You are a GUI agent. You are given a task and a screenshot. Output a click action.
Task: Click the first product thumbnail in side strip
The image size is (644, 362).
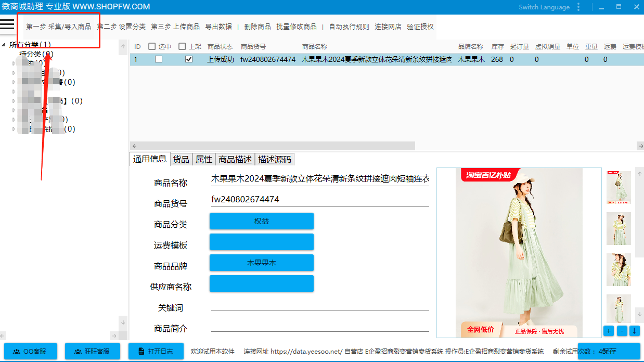coord(619,187)
